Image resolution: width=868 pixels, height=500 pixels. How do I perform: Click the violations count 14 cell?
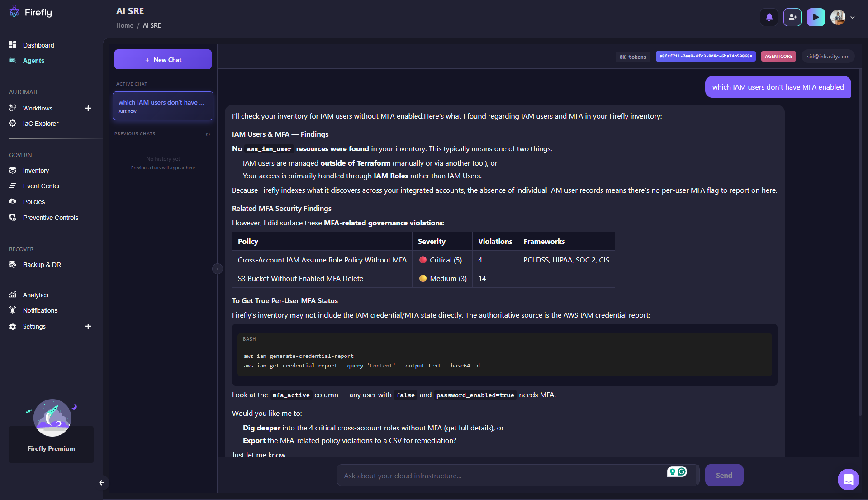(x=495, y=278)
